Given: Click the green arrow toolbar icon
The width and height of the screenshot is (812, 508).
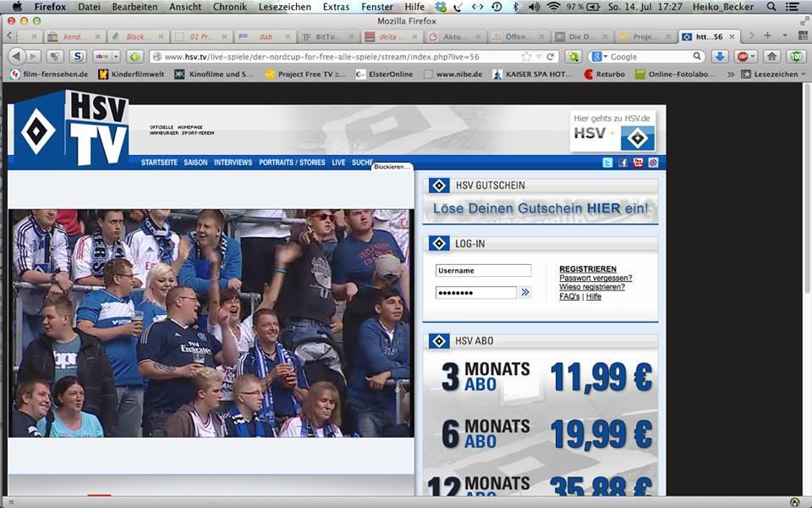Looking at the screenshot, I should [x=135, y=57].
